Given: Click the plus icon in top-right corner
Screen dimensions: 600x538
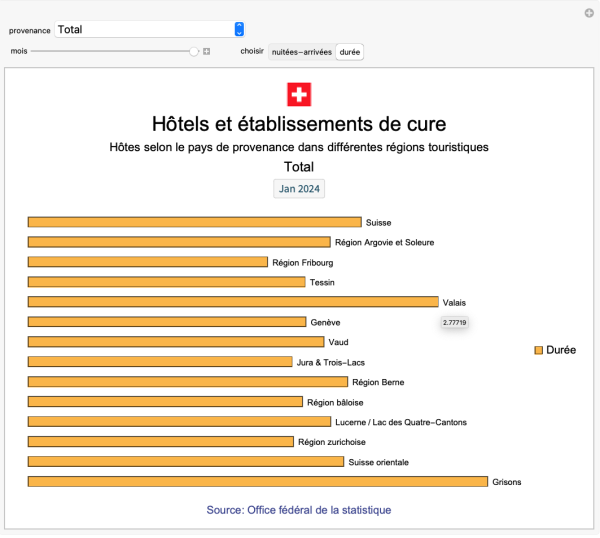Looking at the screenshot, I should point(589,13).
